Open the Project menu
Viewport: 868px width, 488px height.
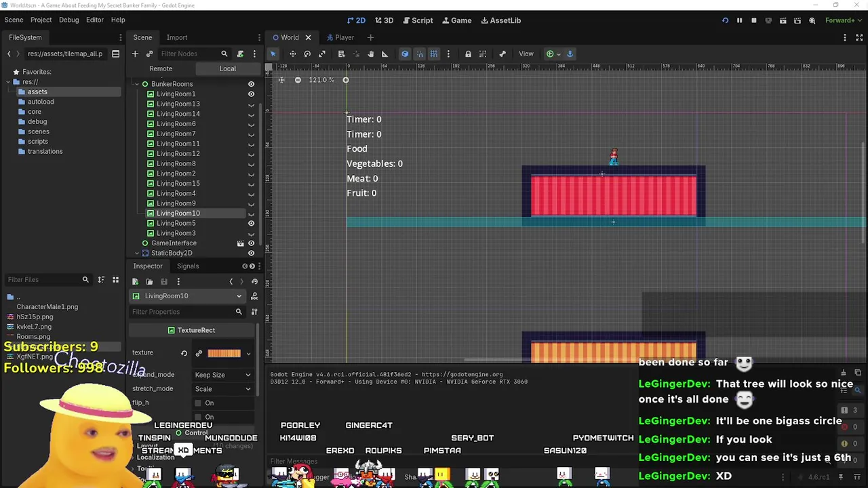pyautogui.click(x=41, y=20)
